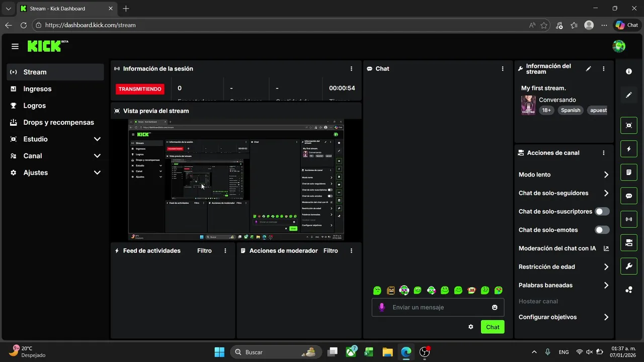The height and width of the screenshot is (362, 644).
Task: Open Palabras baneadas options chevron
Action: tap(606, 285)
